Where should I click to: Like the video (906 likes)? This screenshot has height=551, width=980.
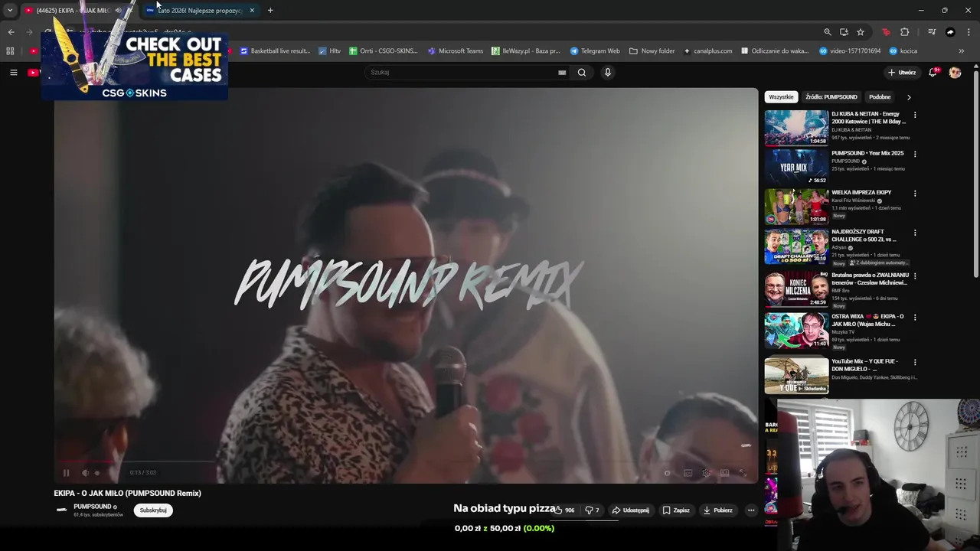pyautogui.click(x=564, y=510)
